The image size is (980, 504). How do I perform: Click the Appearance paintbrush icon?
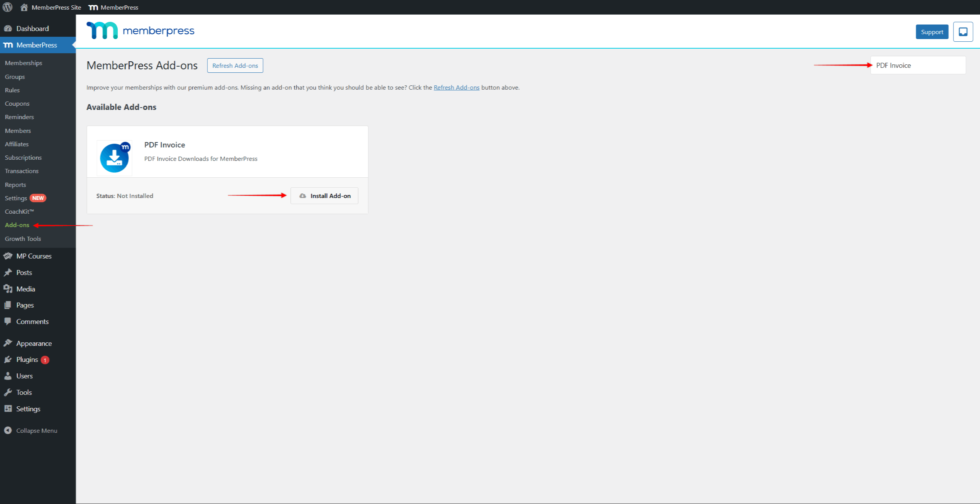coord(8,344)
